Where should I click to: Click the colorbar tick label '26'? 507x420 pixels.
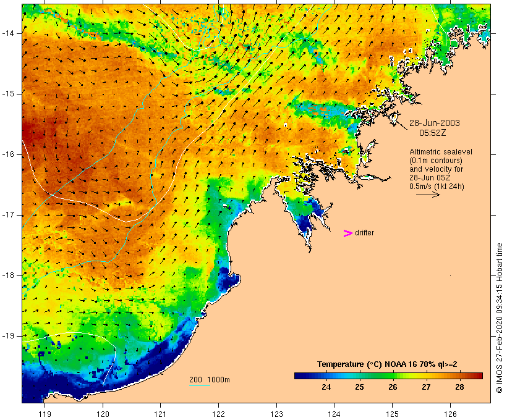pos(393,387)
